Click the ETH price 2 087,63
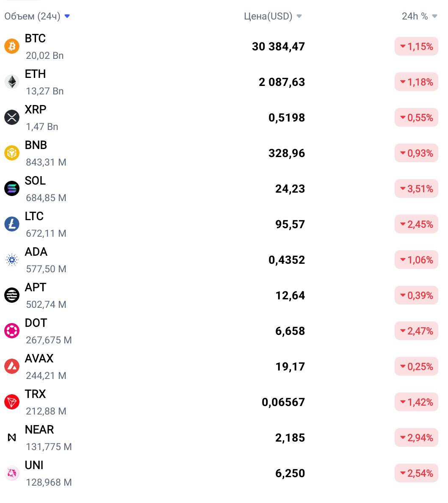 (x=282, y=82)
